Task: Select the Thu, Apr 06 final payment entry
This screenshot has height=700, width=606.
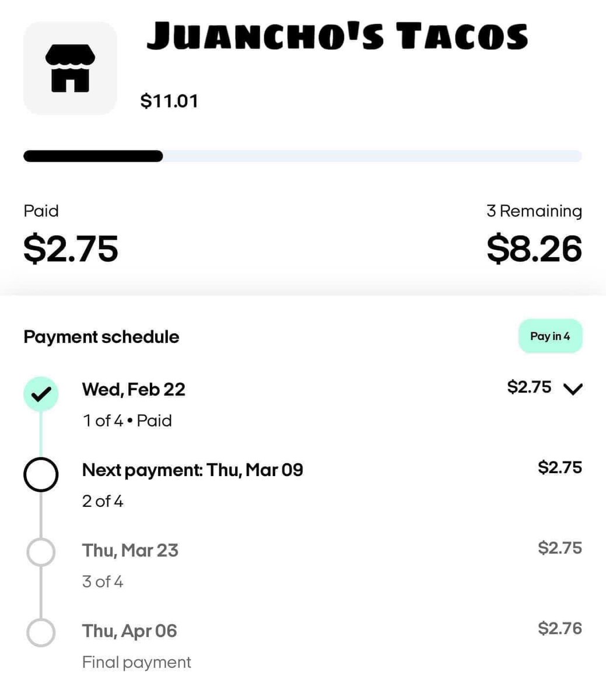Action: [303, 645]
